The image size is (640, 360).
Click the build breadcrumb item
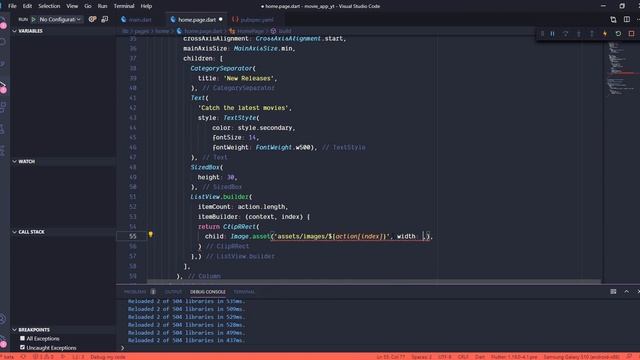click(281, 31)
